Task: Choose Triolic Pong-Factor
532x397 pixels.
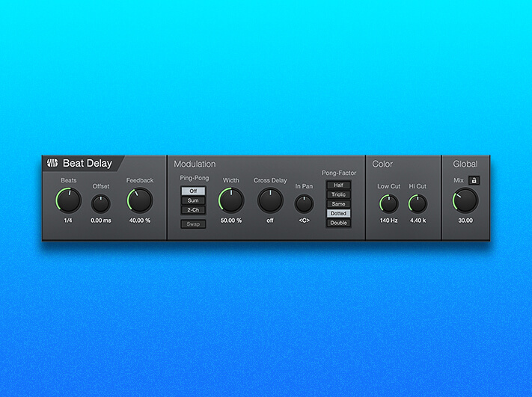Action: point(338,194)
